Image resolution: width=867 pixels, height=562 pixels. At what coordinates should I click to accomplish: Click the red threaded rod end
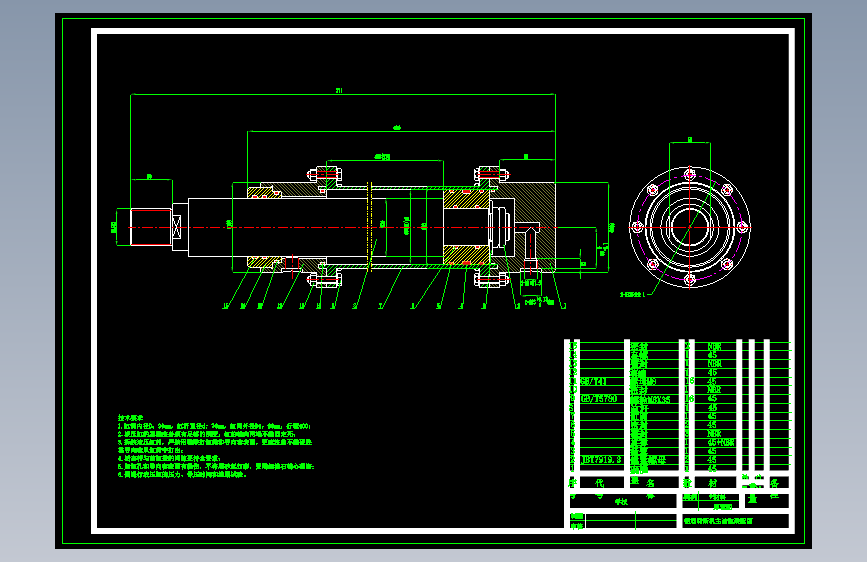tap(151, 227)
